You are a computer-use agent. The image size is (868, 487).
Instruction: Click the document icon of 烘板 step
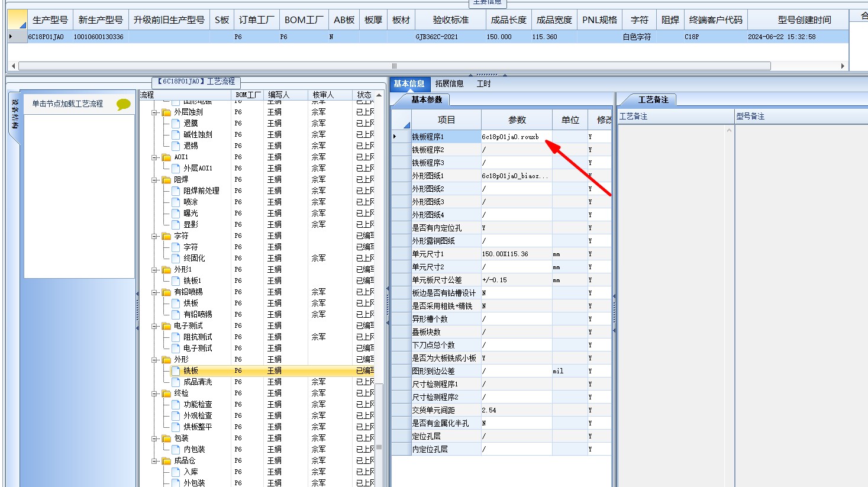[x=176, y=303]
